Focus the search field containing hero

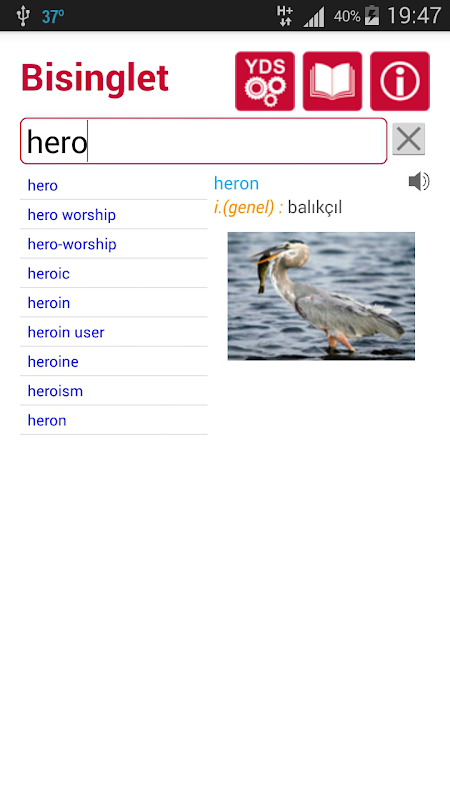click(204, 141)
